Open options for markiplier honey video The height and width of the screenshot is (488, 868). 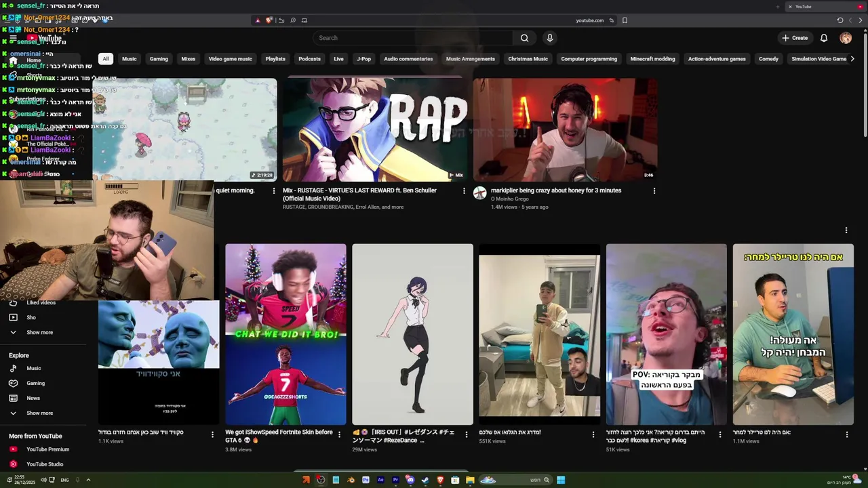click(x=654, y=191)
